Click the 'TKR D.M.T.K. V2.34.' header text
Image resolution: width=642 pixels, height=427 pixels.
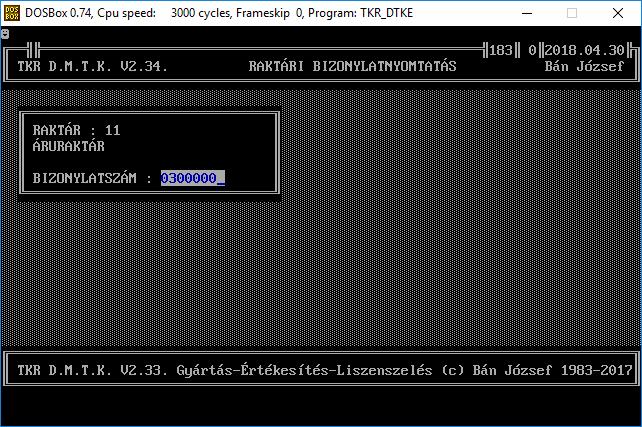[x=93, y=66]
